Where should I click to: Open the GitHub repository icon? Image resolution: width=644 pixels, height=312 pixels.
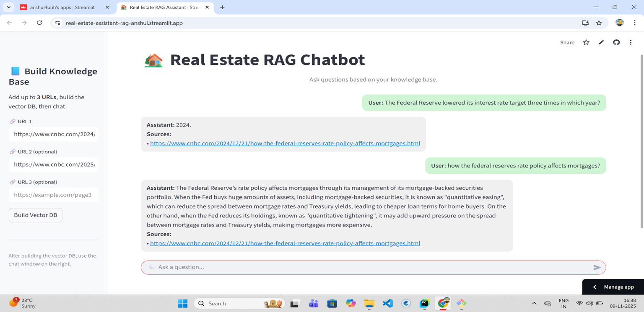(x=616, y=42)
